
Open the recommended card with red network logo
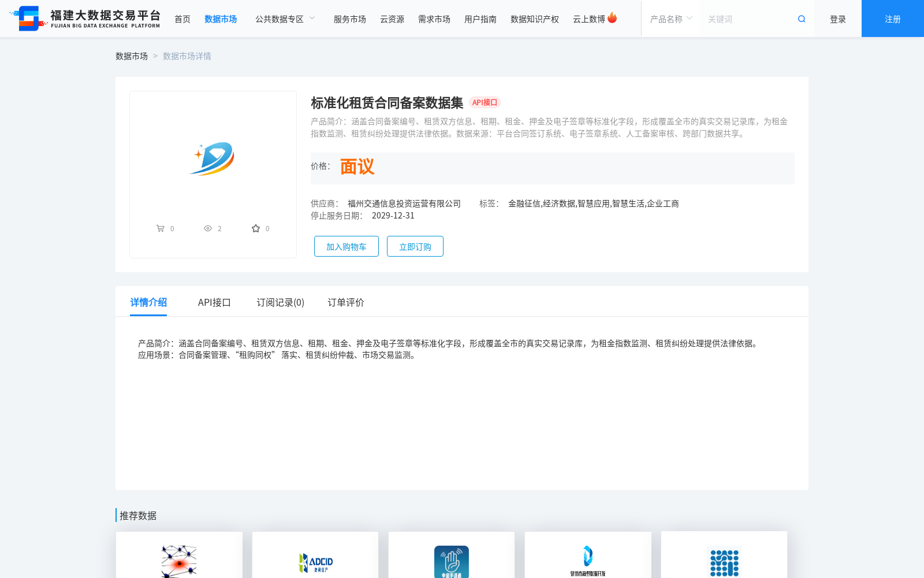pos(179,555)
